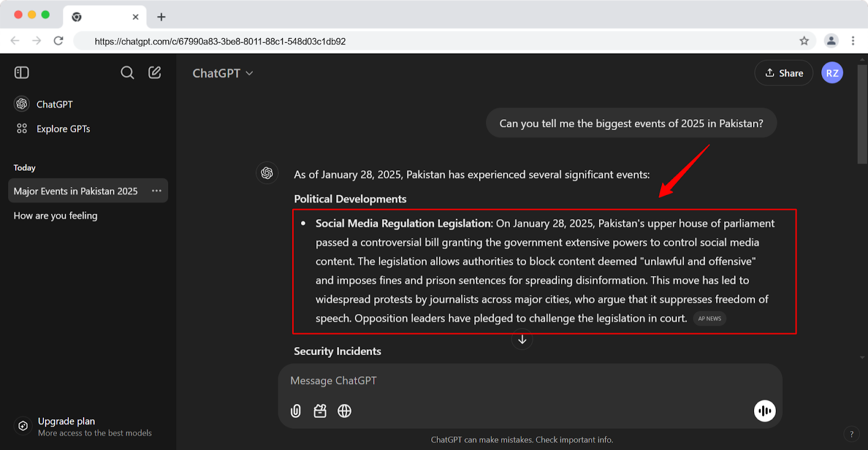Click the Today section label

coord(24,168)
